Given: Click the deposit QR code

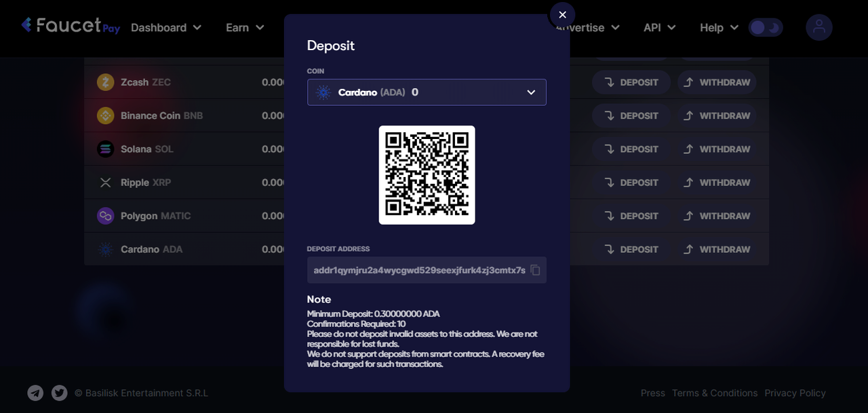Looking at the screenshot, I should (x=427, y=175).
